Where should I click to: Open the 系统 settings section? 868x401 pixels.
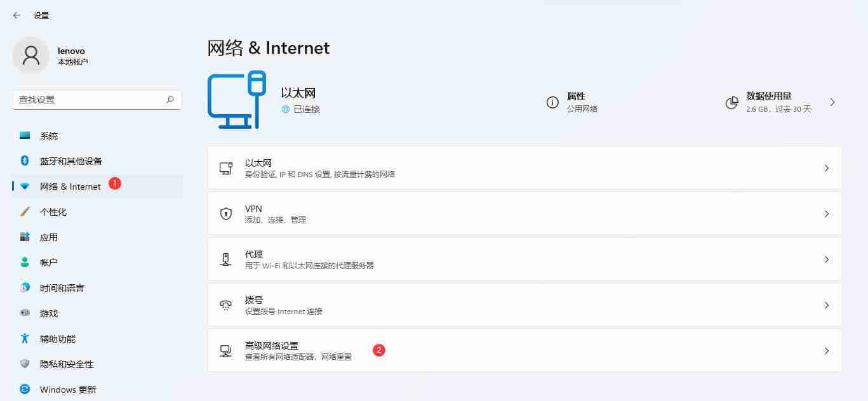click(48, 135)
